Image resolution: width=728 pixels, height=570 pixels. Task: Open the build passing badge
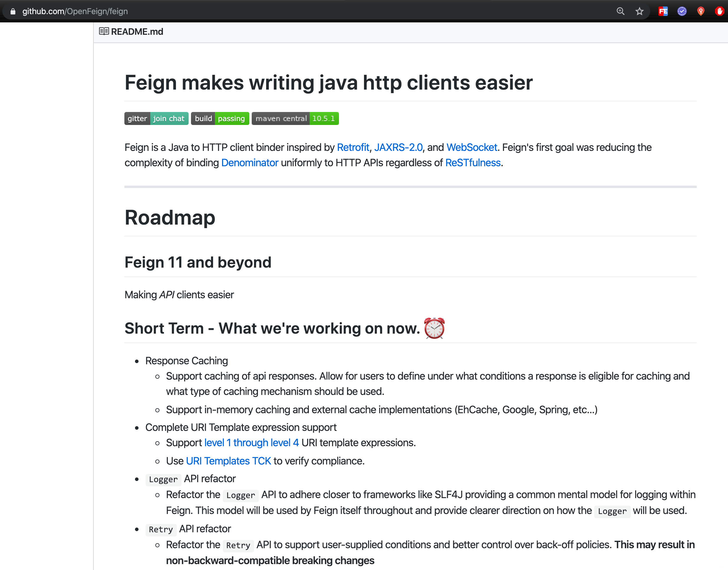[220, 118]
